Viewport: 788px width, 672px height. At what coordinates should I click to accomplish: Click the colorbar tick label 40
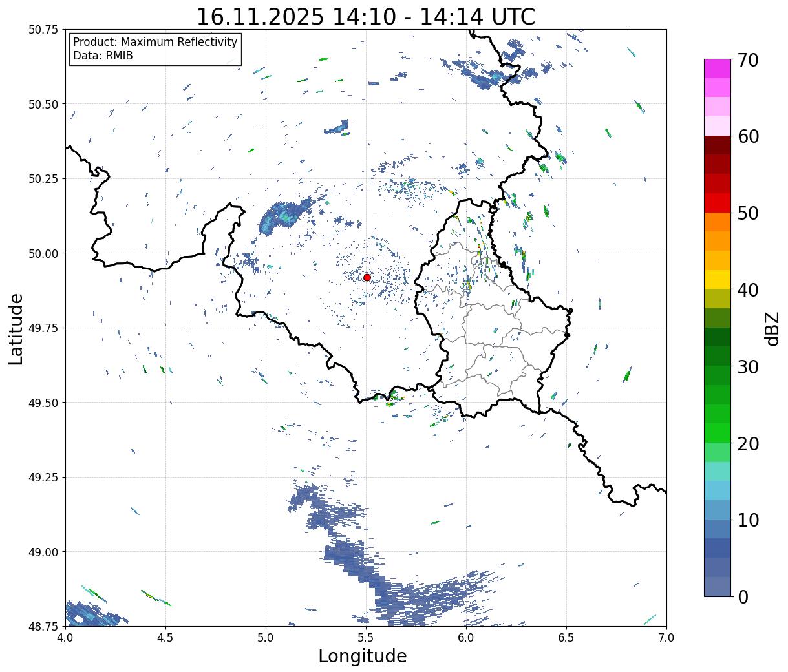[748, 290]
